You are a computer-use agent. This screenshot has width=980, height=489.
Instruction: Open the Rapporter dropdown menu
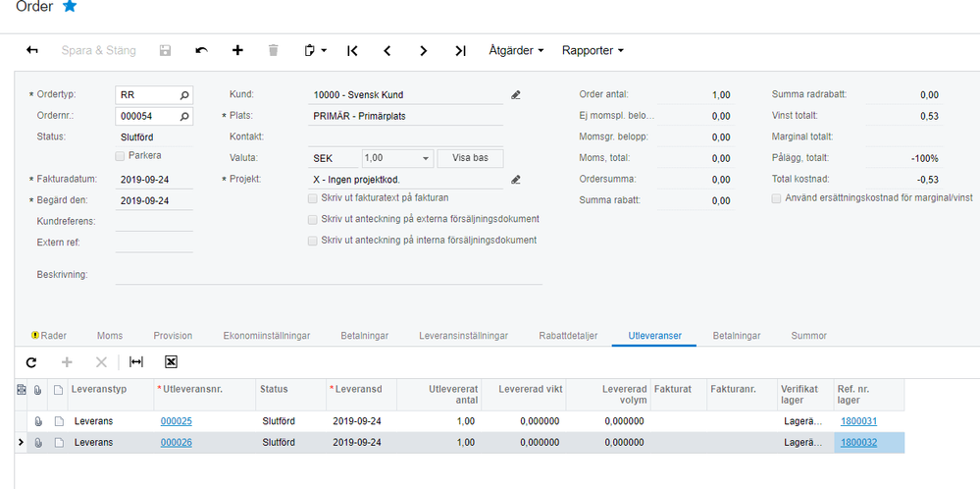click(593, 50)
